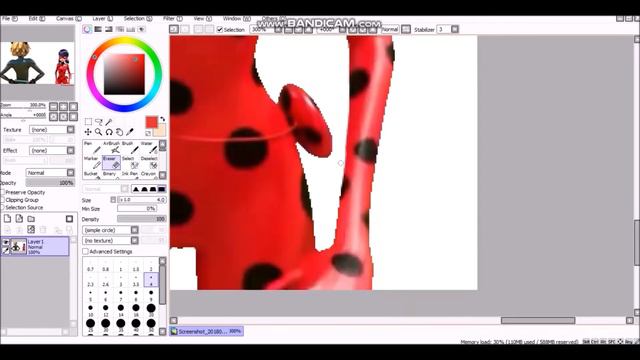Select the magic wand tool
The height and width of the screenshot is (360, 640).
pyautogui.click(x=109, y=122)
